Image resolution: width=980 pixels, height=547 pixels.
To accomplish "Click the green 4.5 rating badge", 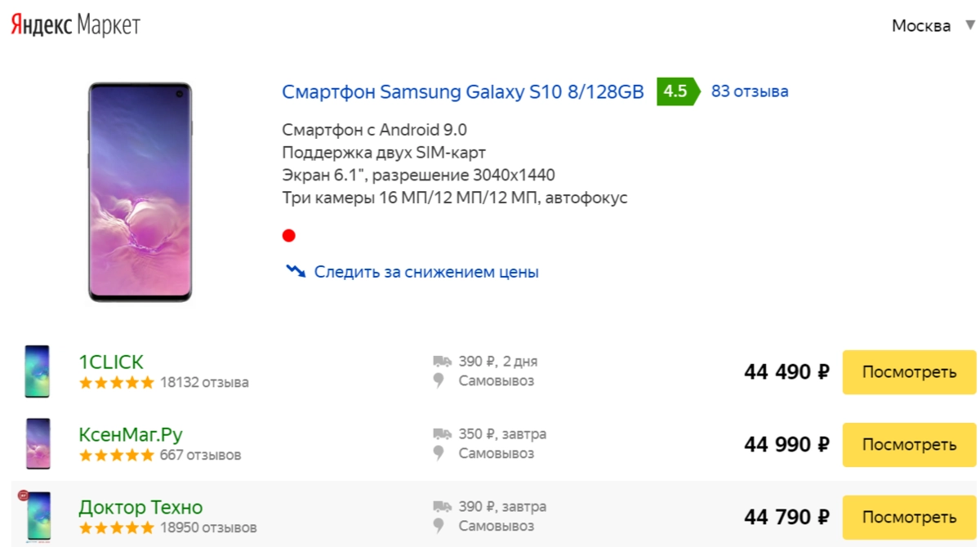I will (677, 91).
